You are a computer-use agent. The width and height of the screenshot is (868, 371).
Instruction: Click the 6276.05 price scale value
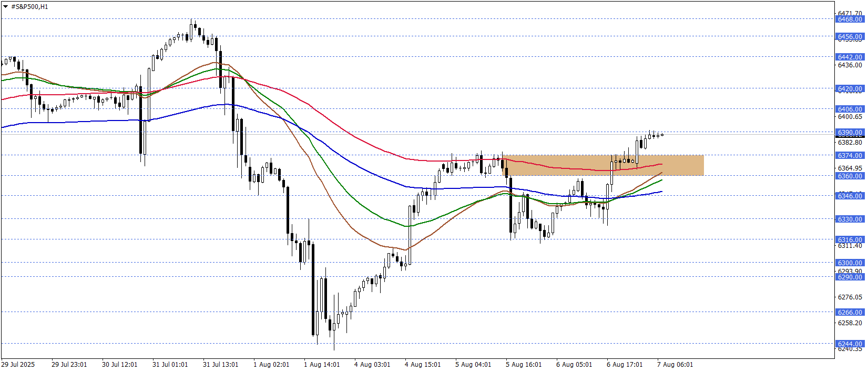point(850,297)
